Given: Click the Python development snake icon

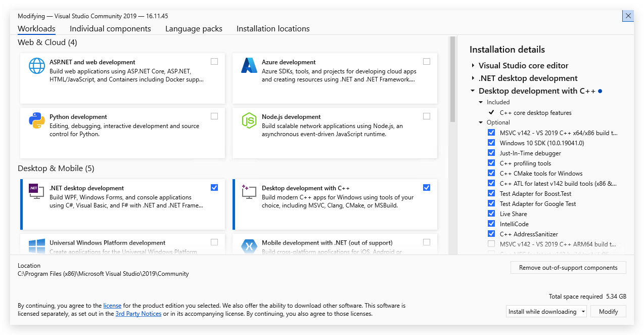Looking at the screenshot, I should (x=37, y=120).
